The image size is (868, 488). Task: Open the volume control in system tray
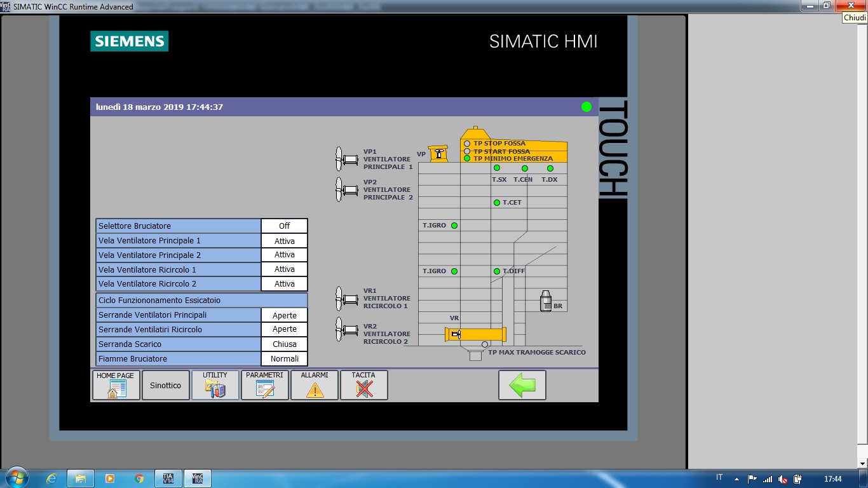tap(783, 479)
